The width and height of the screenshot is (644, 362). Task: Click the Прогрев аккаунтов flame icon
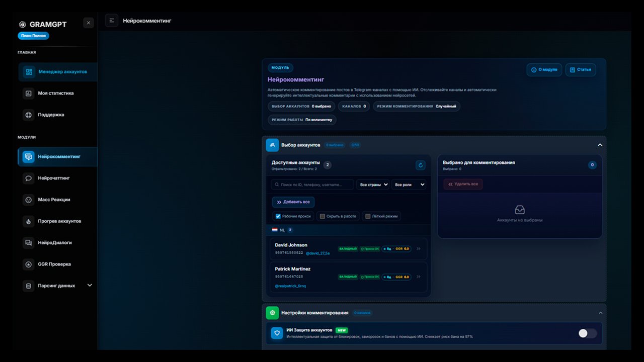click(x=29, y=221)
